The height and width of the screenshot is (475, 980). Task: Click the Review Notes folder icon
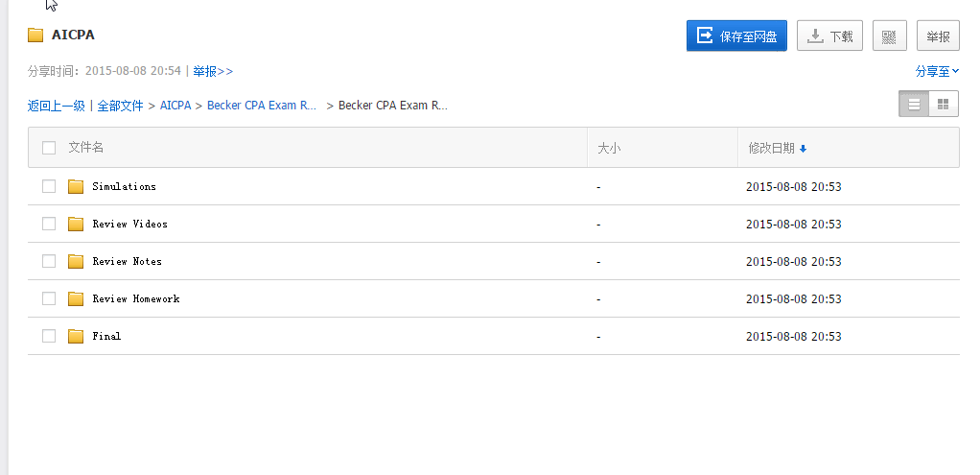coord(76,261)
